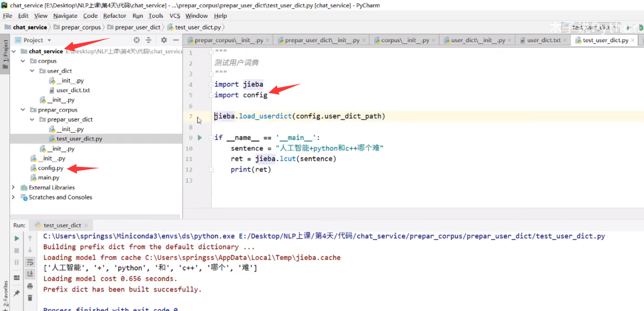Click prepar_corpus in the navigation breadcrumb
The width and height of the screenshot is (644, 311).
(x=77, y=27)
